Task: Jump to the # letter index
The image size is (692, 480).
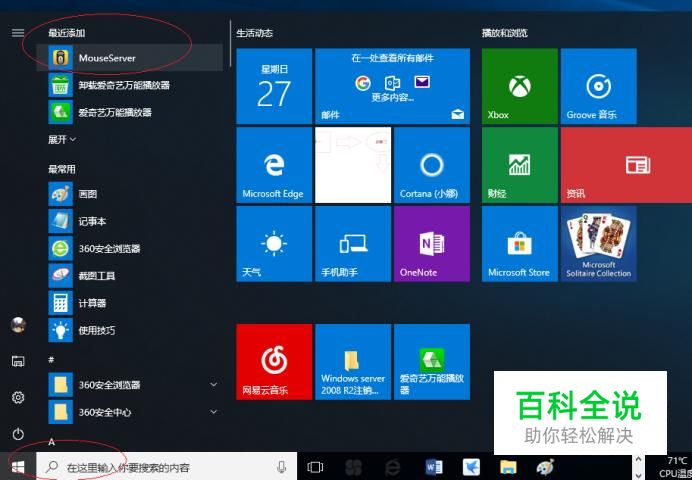Action: coord(51,360)
